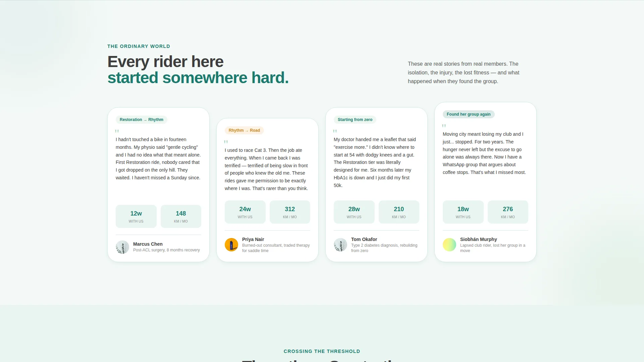Click the '312 KM / MO' stat box
644x362 pixels.
coord(290,212)
